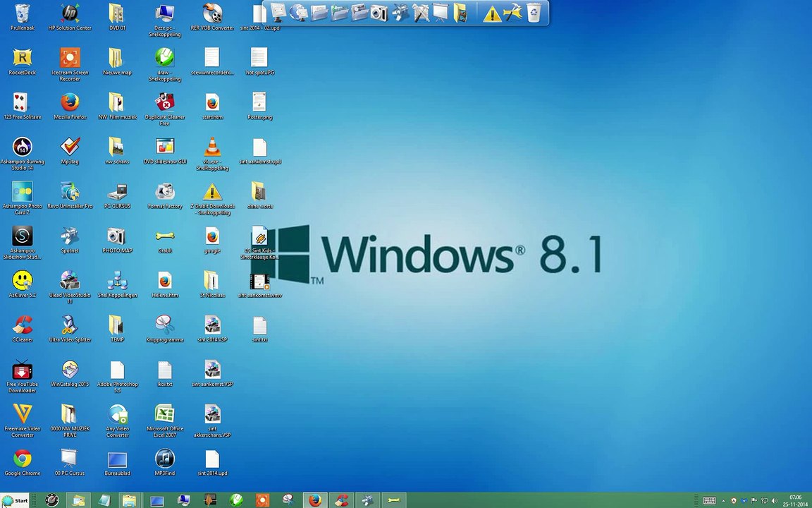Show hidden tray icons arrow
812x508 pixels.
pyautogui.click(x=723, y=501)
